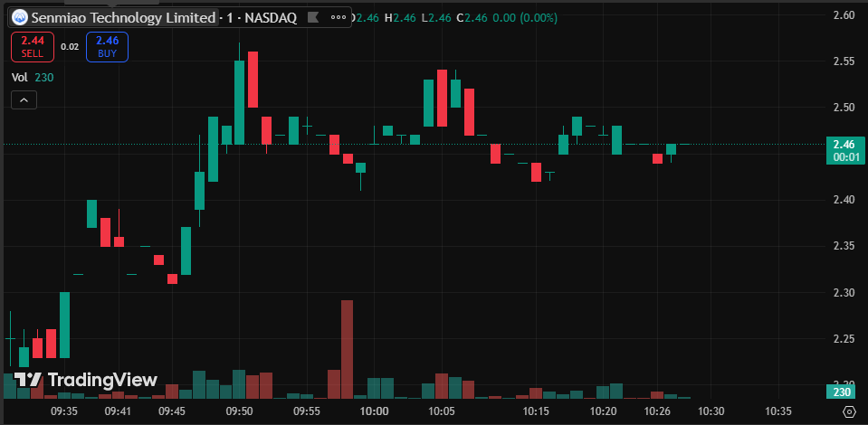Click the 10:30 time axis label

click(711, 411)
